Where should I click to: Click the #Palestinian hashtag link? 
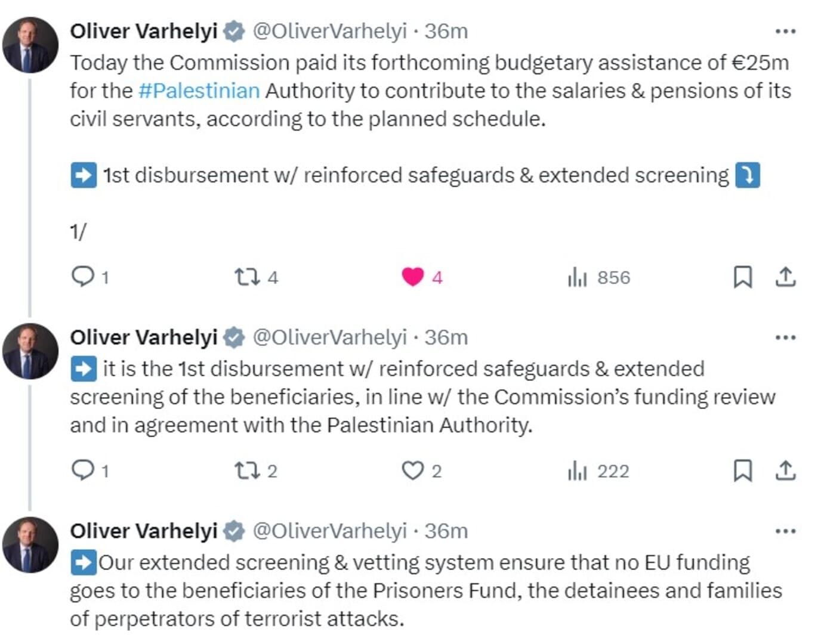click(199, 91)
